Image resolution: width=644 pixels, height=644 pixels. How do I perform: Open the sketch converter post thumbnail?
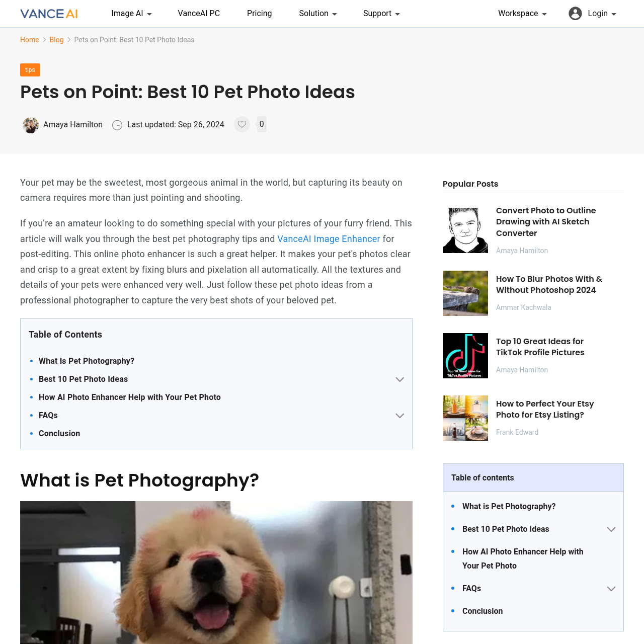point(465,230)
